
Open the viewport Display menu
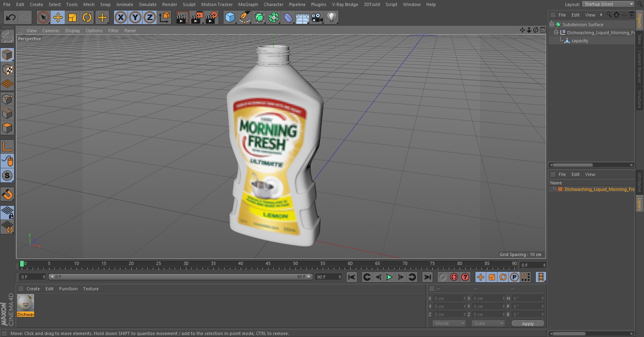pyautogui.click(x=72, y=31)
